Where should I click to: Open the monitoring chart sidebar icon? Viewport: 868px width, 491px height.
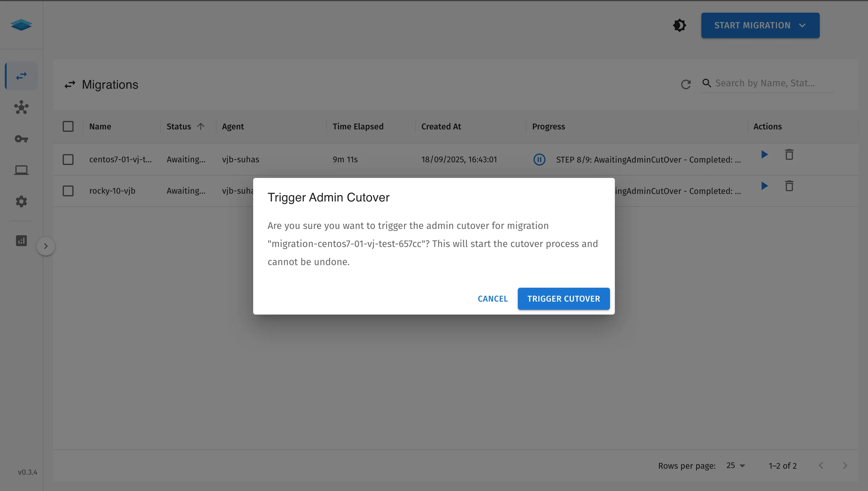coord(21,240)
